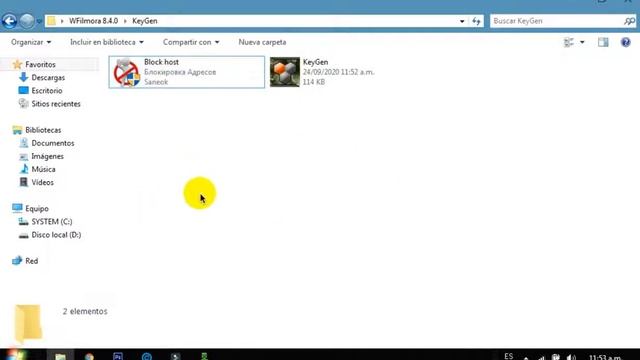Open Imágenes library
This screenshot has width=640, height=360.
tap(47, 156)
